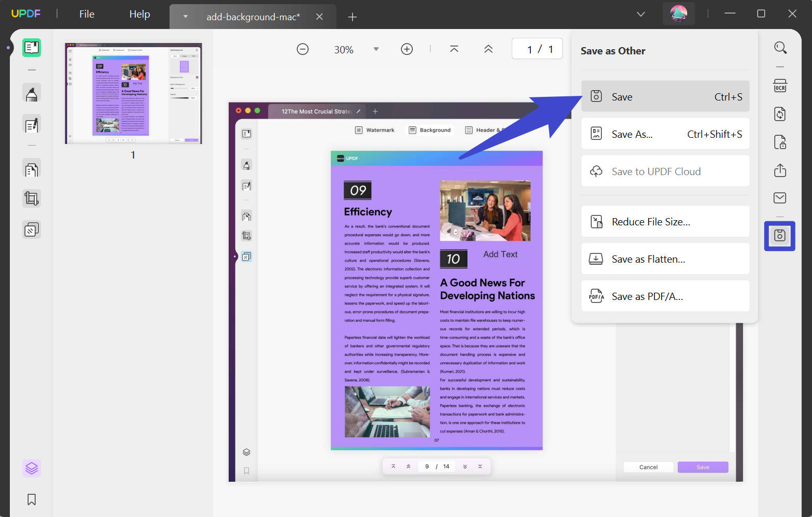
Task: Select the annotation highlighter tool
Action: click(x=32, y=93)
